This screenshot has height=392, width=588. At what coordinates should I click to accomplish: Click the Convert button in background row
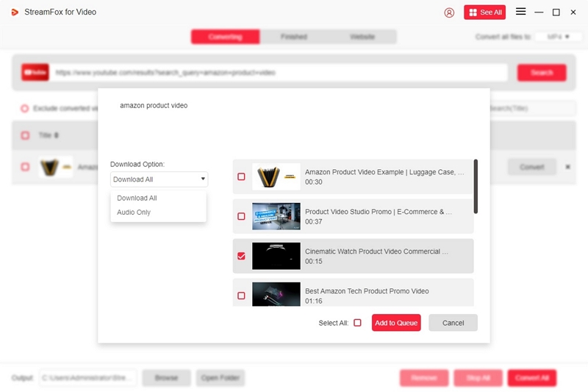click(x=531, y=167)
